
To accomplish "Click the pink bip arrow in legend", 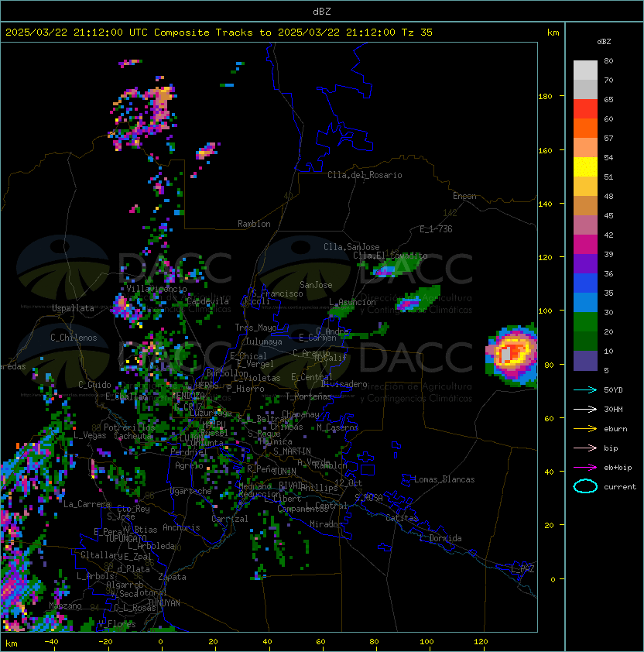I will [x=585, y=448].
